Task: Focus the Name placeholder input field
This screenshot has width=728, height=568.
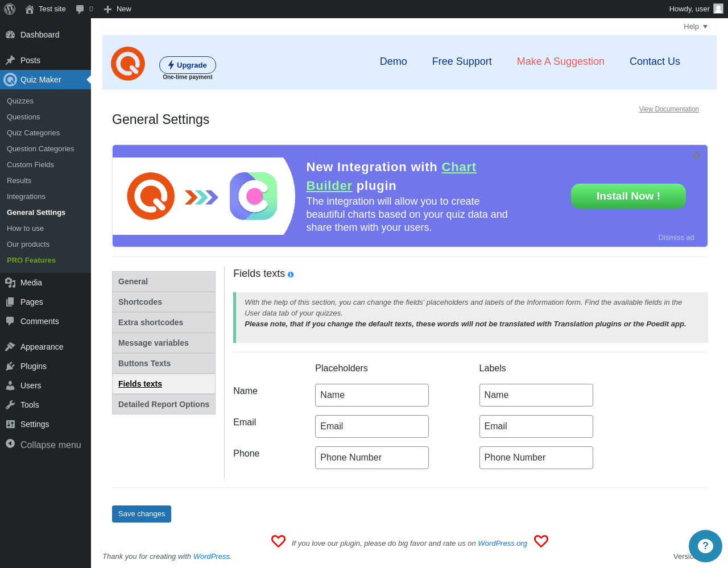Action: coord(372,395)
